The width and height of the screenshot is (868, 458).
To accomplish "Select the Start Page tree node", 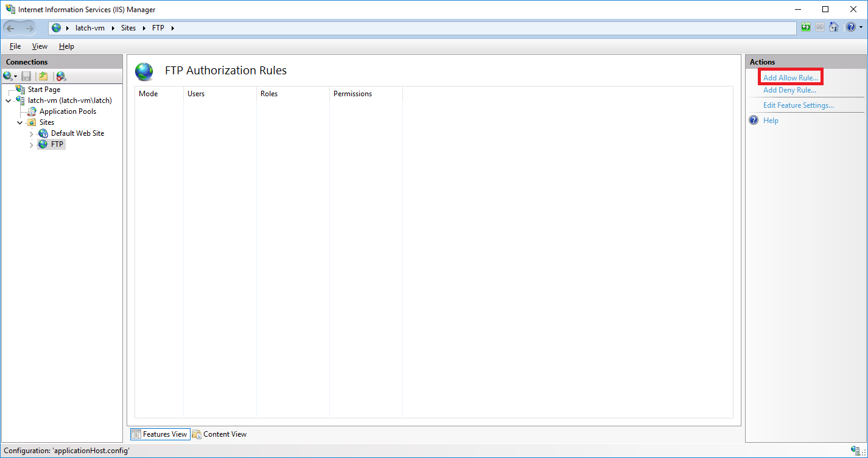I will [x=44, y=90].
